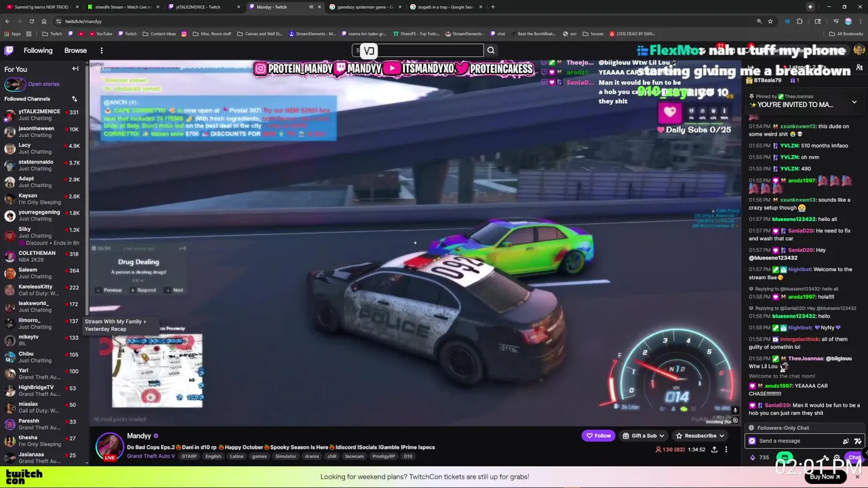The height and width of the screenshot is (488, 868).
Task: Click the browser zoom magnifier icon
Action: coord(759,21)
